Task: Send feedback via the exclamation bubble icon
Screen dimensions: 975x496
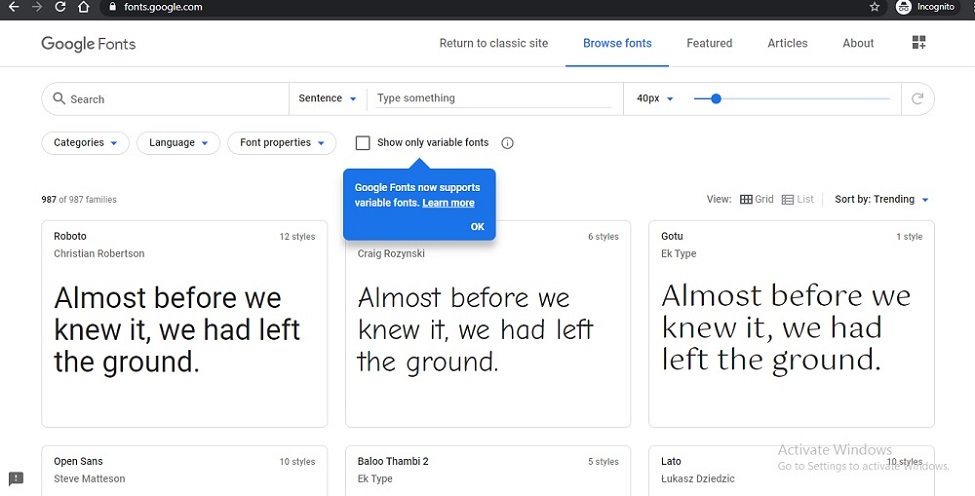Action: pyautogui.click(x=16, y=479)
